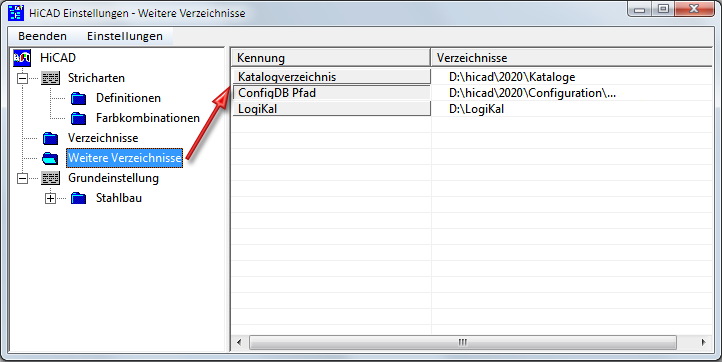Select Stricharten in the tree
This screenshot has width=722, height=362.
96,78
